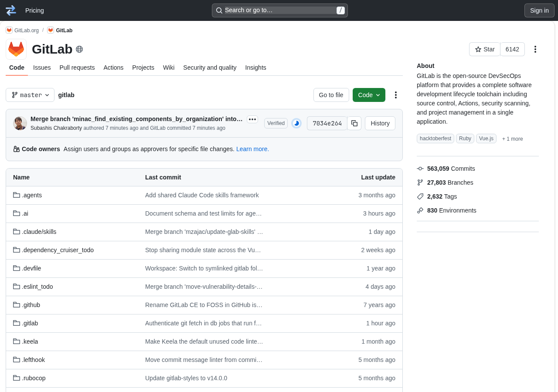Expand the green Code dropdown button
This screenshot has height=392, width=558.
pyautogui.click(x=369, y=95)
